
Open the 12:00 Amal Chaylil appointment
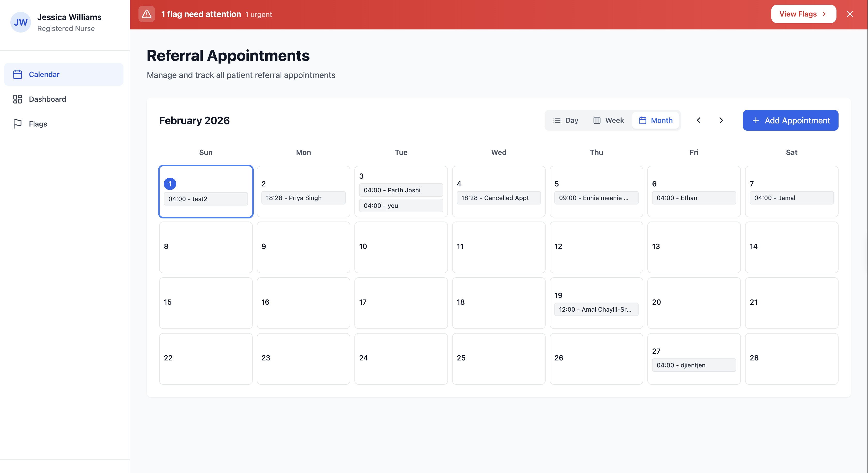(x=596, y=309)
